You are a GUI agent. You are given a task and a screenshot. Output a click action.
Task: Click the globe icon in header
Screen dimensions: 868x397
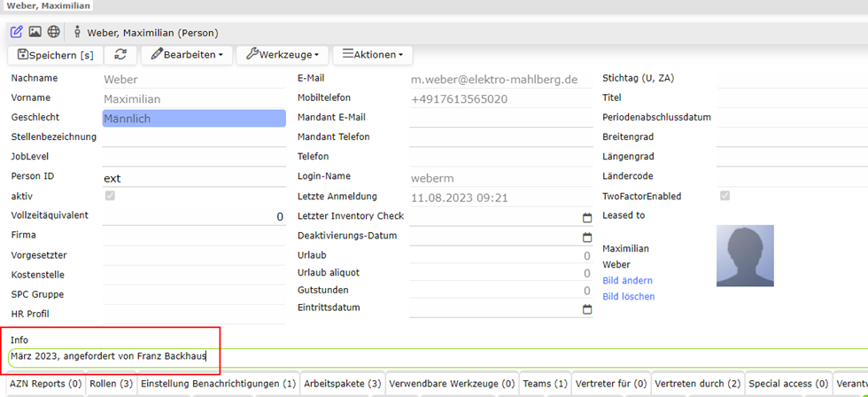coord(53,32)
